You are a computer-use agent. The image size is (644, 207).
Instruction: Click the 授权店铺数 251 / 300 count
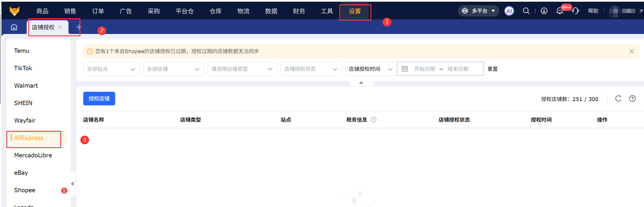pyautogui.click(x=570, y=99)
